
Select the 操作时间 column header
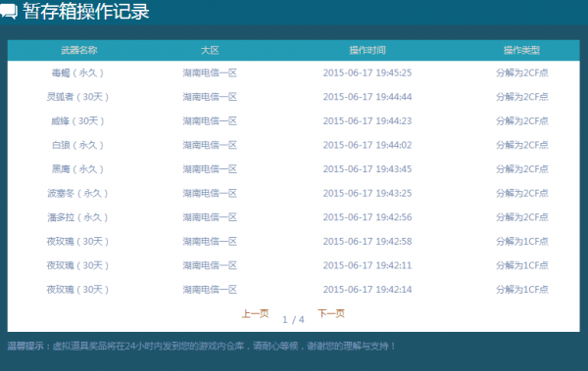click(x=367, y=50)
